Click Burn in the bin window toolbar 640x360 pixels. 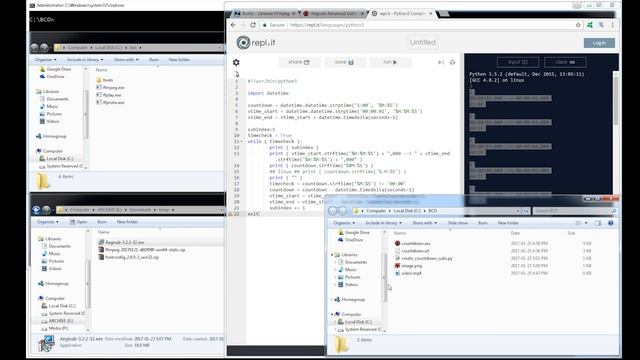pyautogui.click(x=153, y=60)
